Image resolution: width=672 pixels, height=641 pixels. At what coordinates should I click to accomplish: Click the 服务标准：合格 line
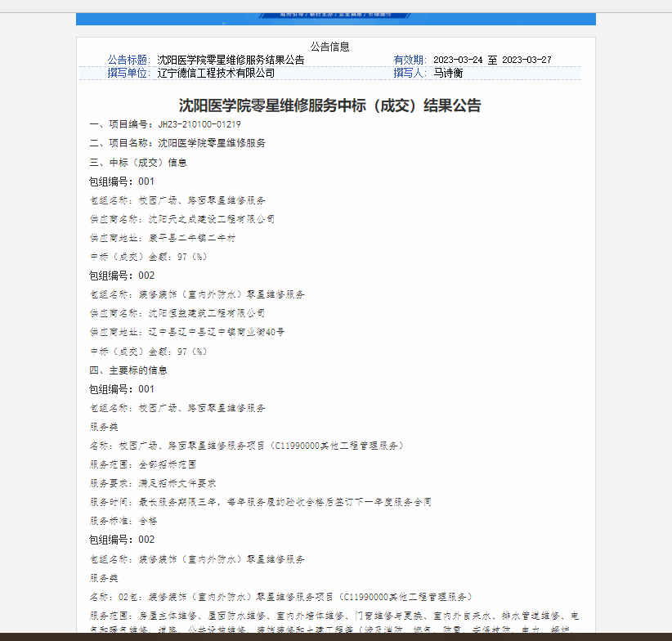123,521
